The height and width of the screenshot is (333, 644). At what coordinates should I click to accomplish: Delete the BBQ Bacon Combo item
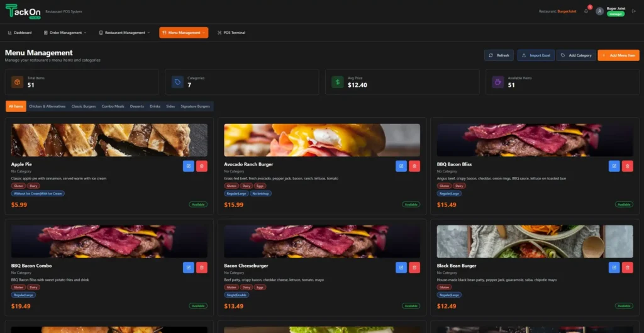coord(202,268)
